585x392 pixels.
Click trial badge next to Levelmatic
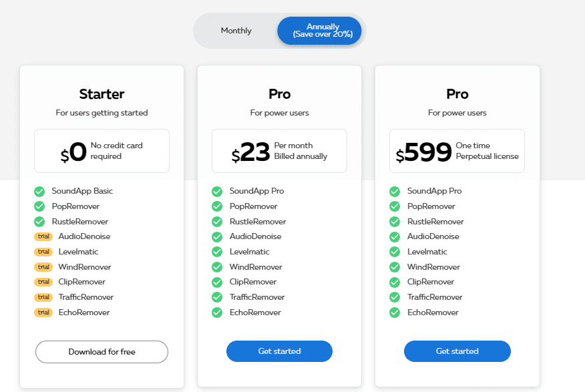43,252
